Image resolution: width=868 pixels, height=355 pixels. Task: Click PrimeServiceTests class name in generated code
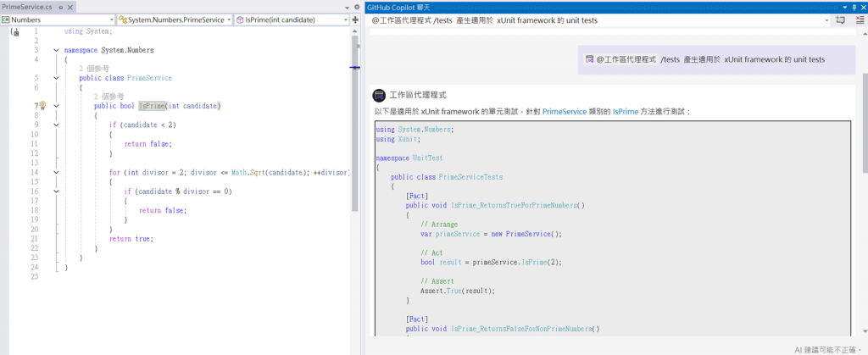click(470, 177)
